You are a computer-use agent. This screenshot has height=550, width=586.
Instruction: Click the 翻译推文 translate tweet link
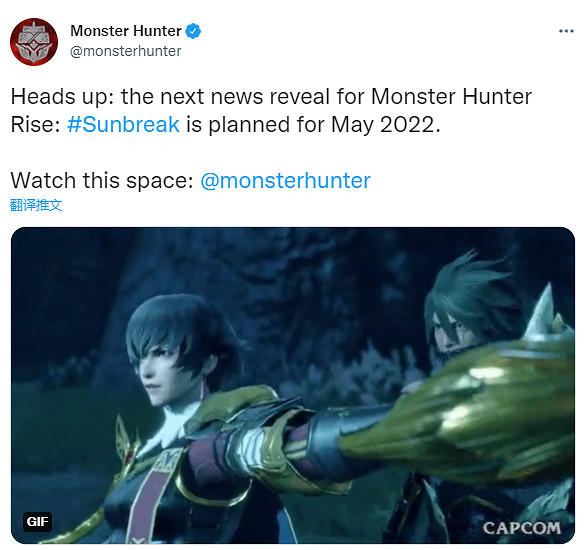tap(36, 205)
